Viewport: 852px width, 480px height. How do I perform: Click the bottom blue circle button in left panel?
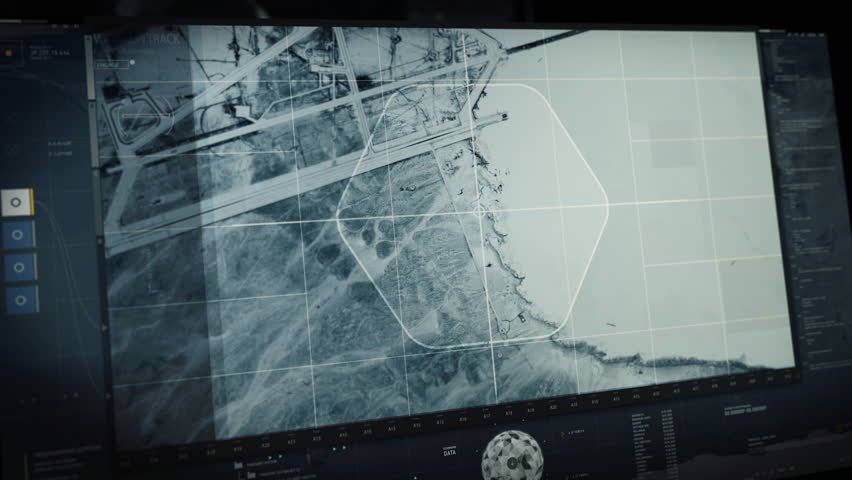(22, 300)
